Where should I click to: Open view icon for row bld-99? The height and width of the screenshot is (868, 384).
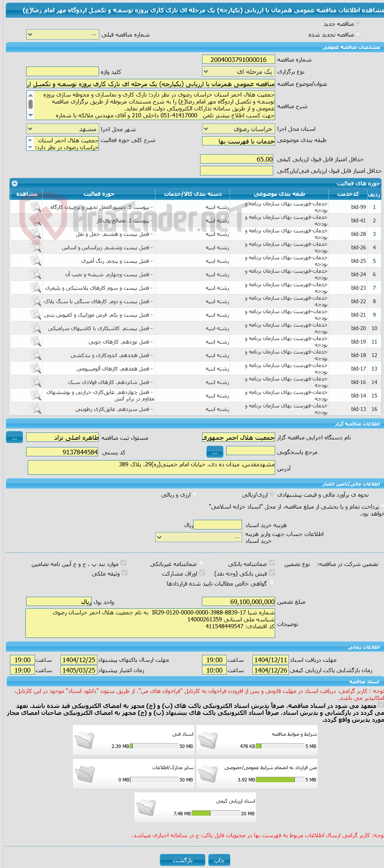pos(35,207)
